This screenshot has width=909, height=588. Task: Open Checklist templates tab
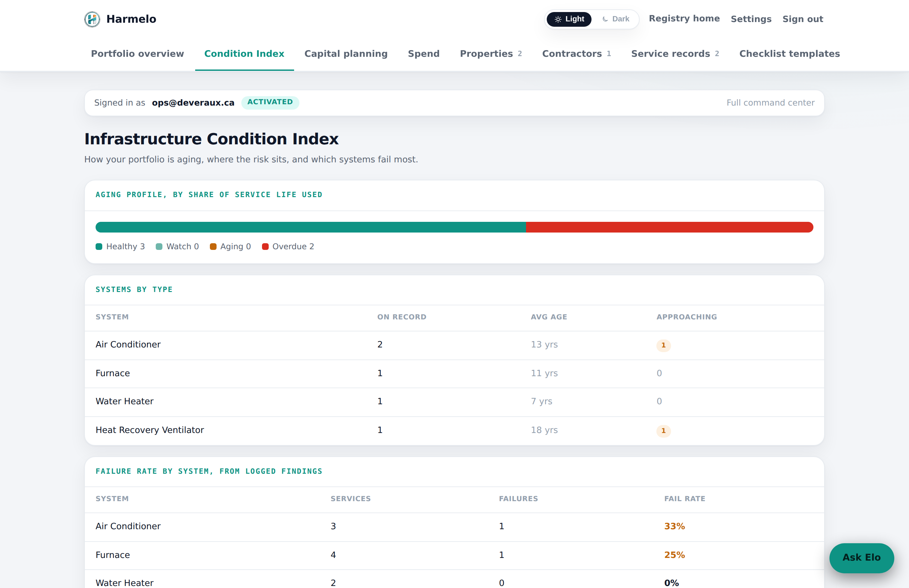tap(789, 54)
